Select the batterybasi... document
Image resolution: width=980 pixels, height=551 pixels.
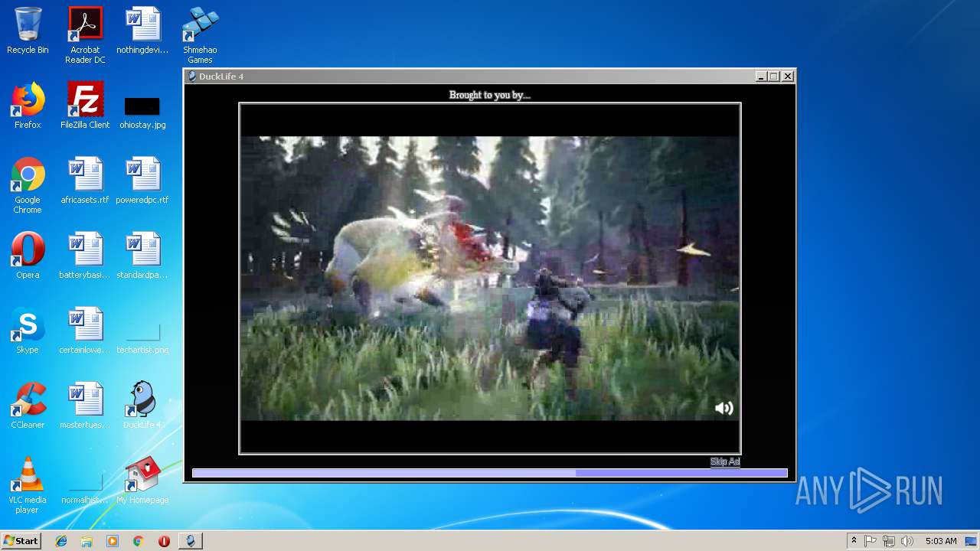85,256
